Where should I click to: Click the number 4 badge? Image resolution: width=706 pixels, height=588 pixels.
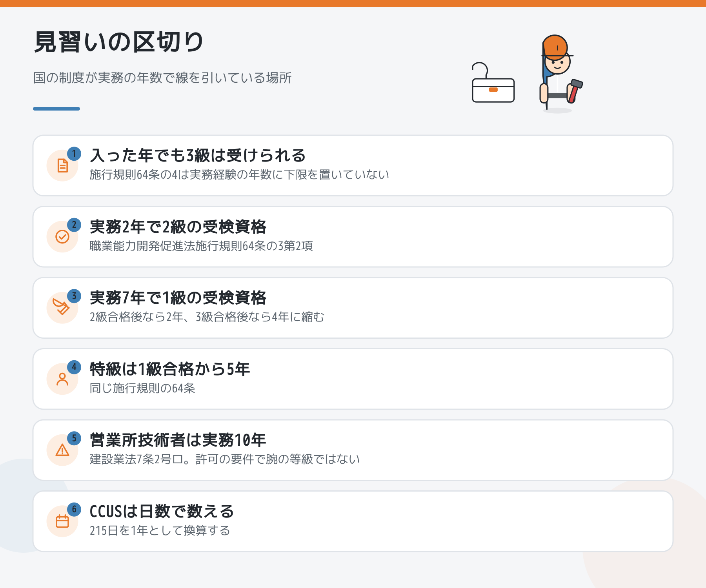(x=74, y=367)
